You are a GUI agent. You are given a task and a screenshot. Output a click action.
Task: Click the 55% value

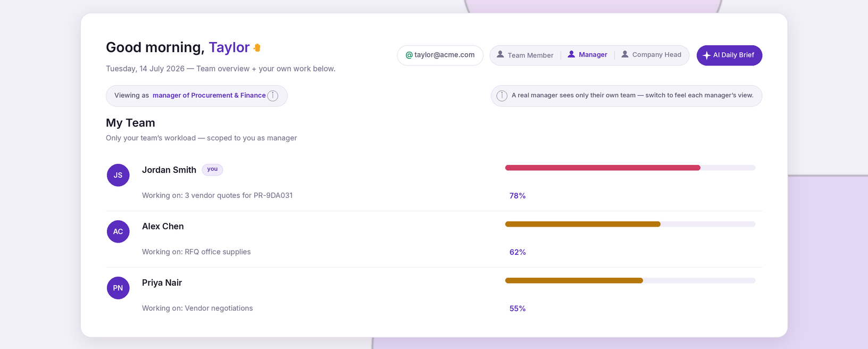(518, 309)
